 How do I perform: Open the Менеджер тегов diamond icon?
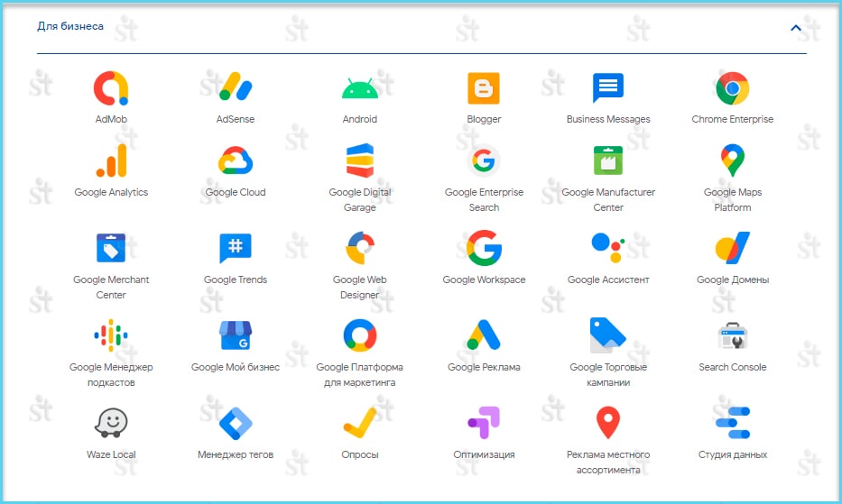point(236,423)
